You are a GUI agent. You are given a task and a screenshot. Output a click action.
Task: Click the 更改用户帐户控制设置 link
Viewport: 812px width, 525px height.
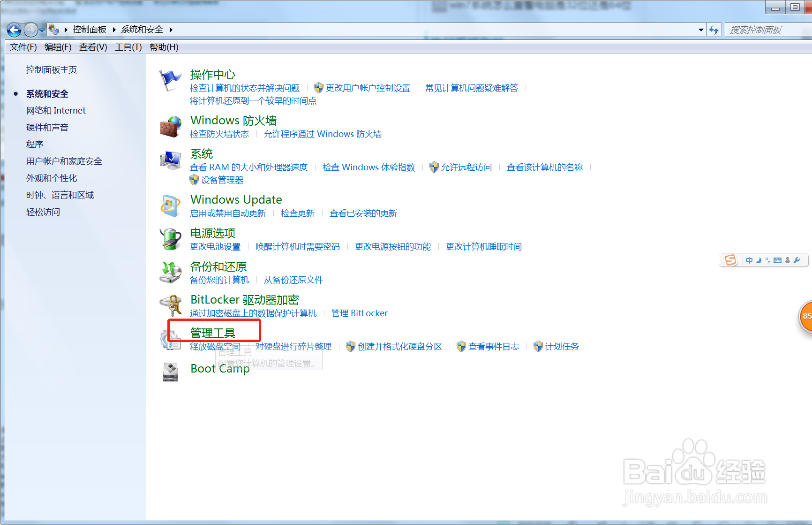(368, 88)
